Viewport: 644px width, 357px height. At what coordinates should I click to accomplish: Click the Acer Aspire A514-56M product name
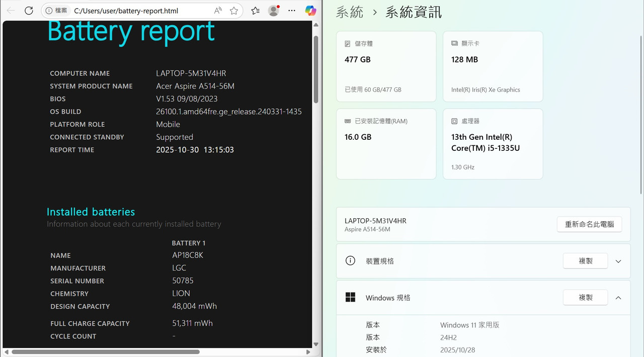pyautogui.click(x=195, y=86)
